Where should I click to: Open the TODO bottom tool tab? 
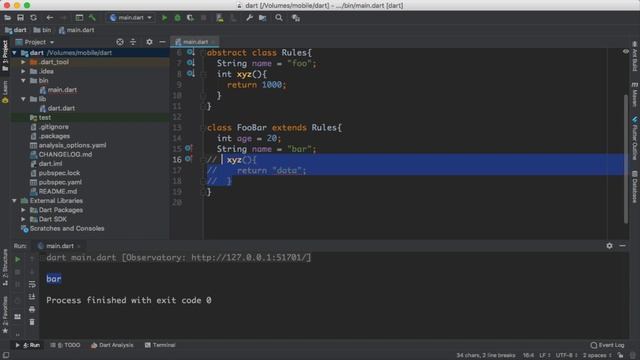click(65, 345)
